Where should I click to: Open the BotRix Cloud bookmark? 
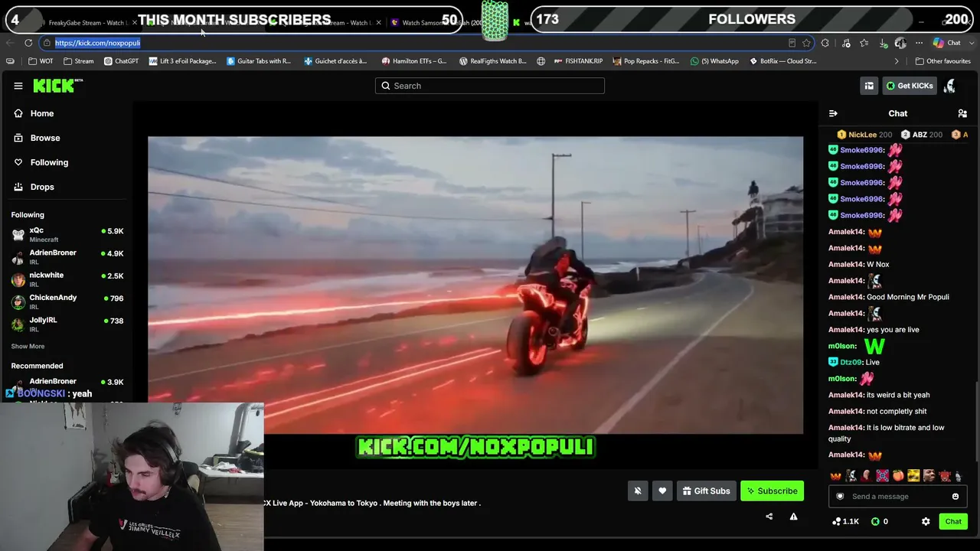coord(782,61)
